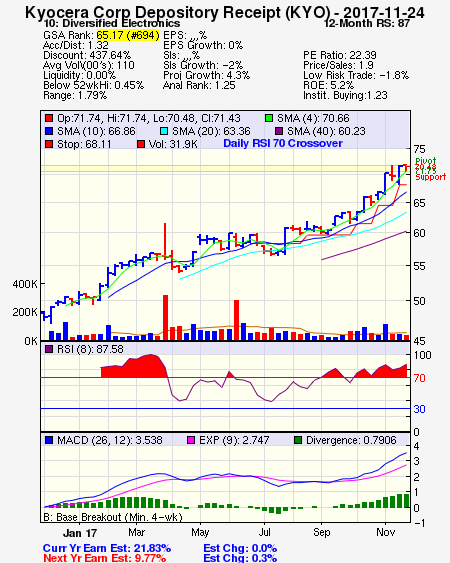Click the red Op/Hi/Lo/Cl legend square
450x563 pixels.
pyautogui.click(x=49, y=118)
